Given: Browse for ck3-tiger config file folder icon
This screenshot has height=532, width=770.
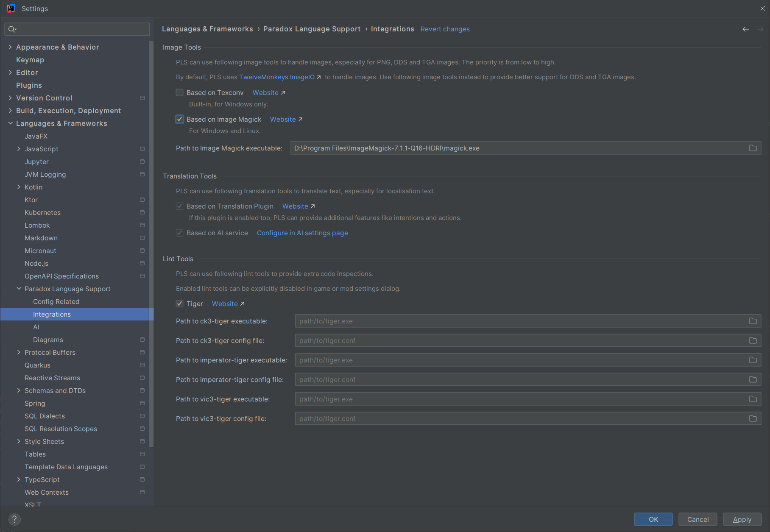Looking at the screenshot, I should point(753,340).
